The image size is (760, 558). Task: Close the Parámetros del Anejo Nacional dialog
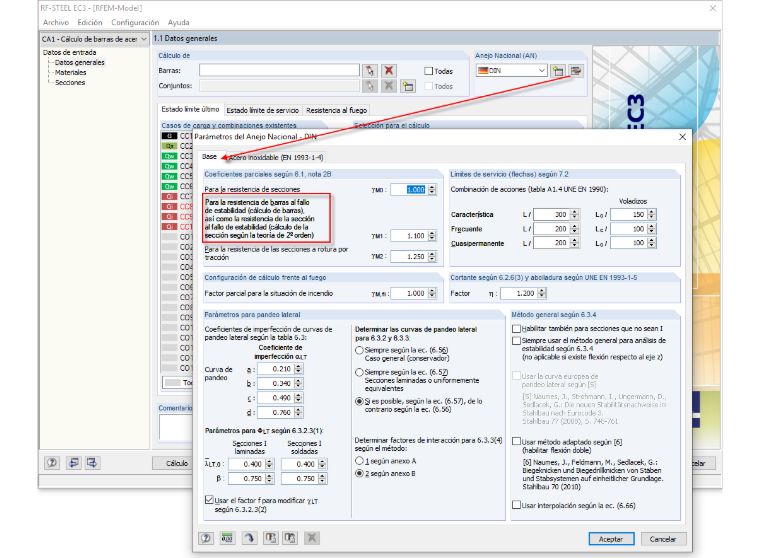(682, 137)
